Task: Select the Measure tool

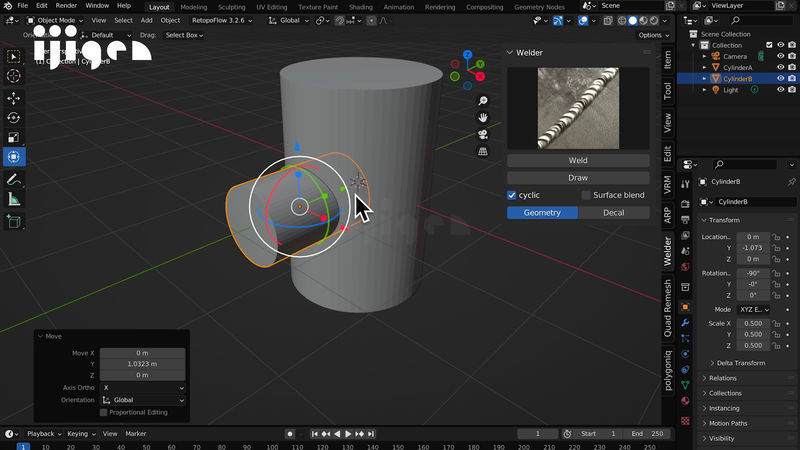Action: click(14, 199)
